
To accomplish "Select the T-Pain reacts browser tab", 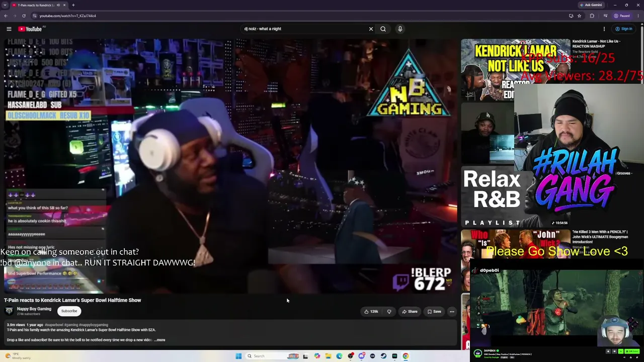I will (35, 5).
